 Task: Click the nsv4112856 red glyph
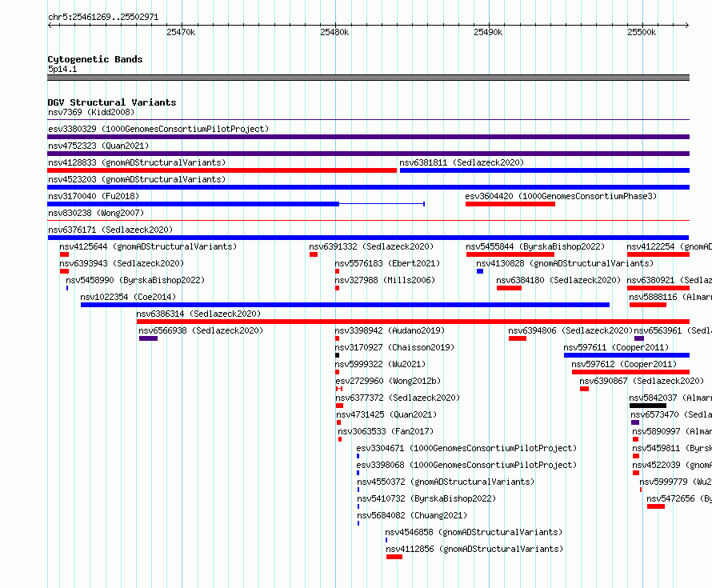pos(394,557)
